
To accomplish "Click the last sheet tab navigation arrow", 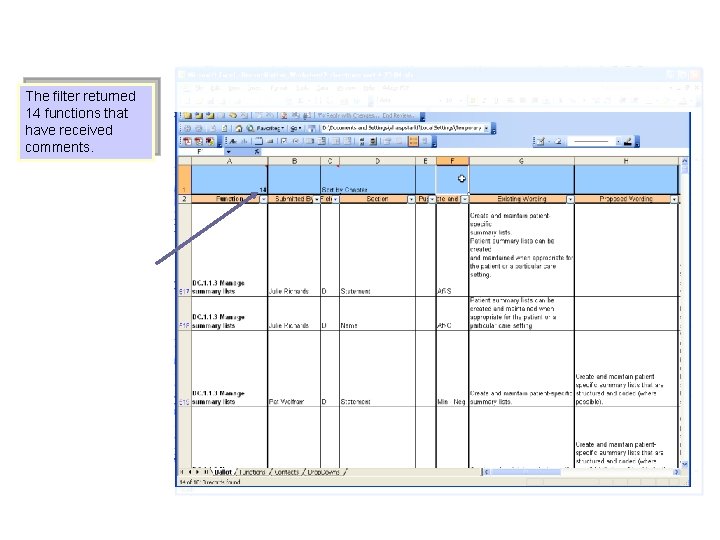I will click(206, 472).
